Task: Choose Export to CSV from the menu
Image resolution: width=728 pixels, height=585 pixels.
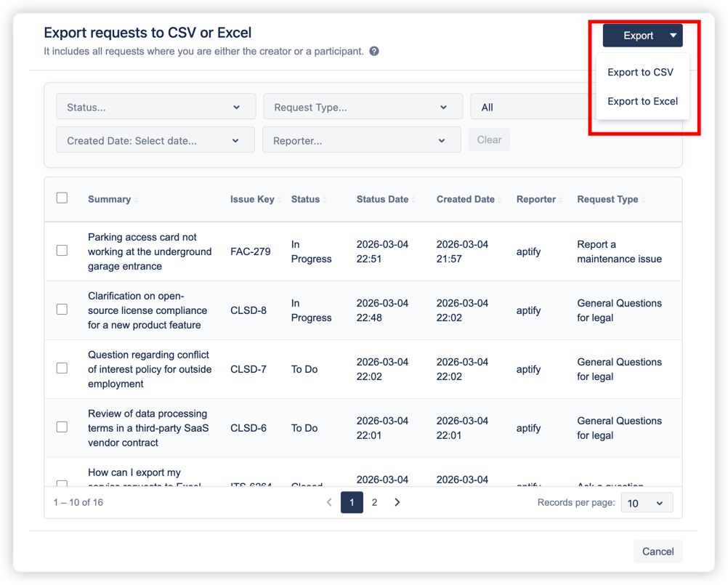Action: coord(641,72)
